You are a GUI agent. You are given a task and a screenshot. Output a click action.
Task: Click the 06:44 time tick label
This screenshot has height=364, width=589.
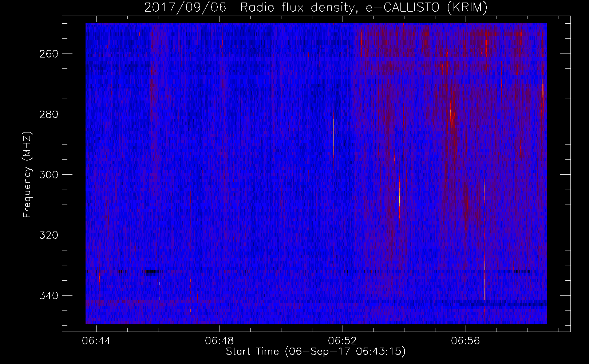96,341
